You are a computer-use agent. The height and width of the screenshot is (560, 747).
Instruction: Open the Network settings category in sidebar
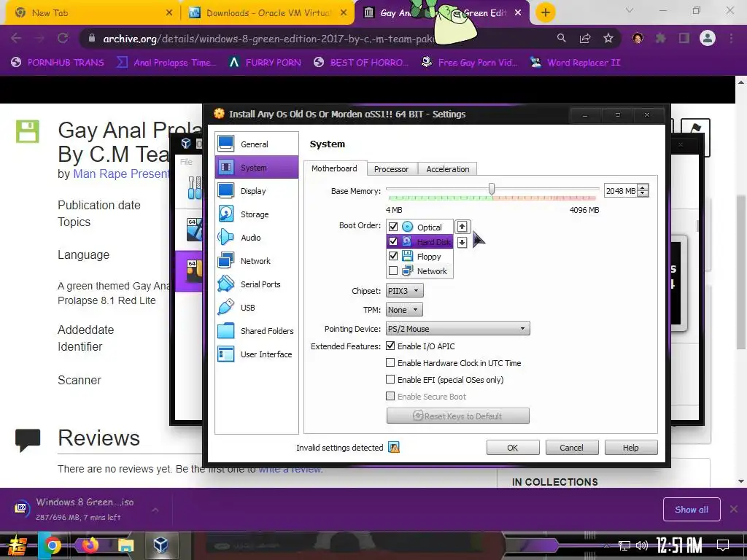pyautogui.click(x=256, y=260)
